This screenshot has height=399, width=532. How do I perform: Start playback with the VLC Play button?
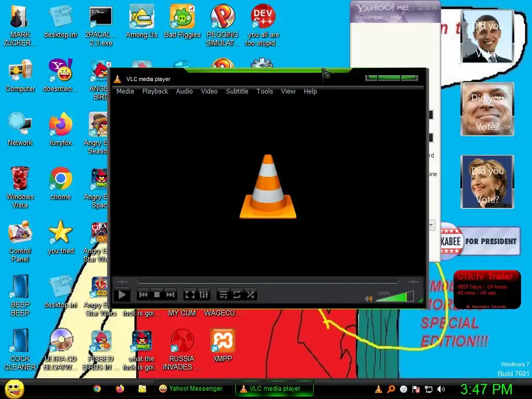pyautogui.click(x=122, y=295)
